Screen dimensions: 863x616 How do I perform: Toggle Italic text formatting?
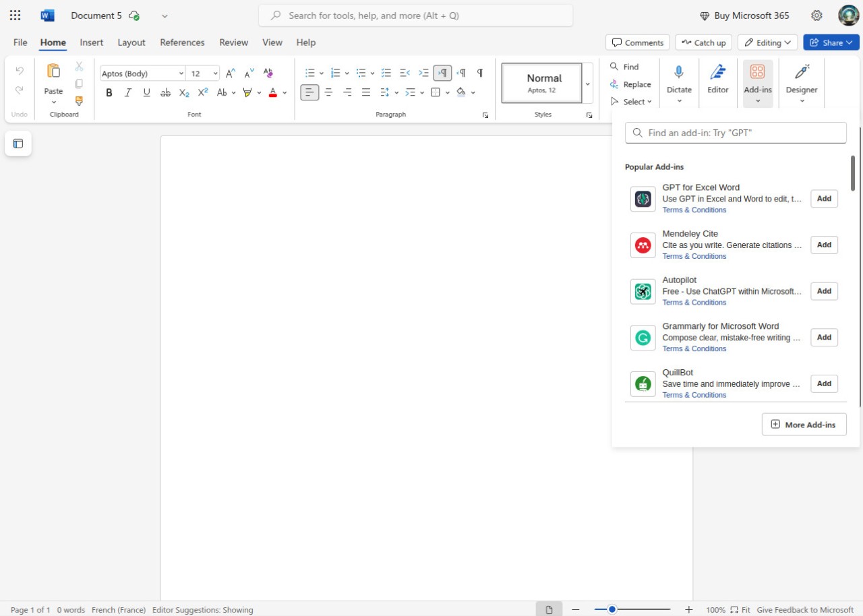(127, 92)
